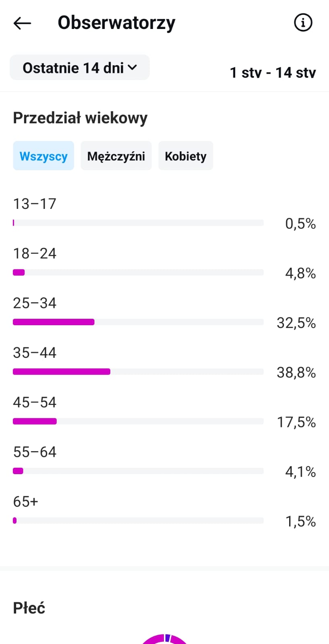329x644 pixels.
Task: Expand the Ostatnie 14 dni dropdown
Action: (x=80, y=67)
